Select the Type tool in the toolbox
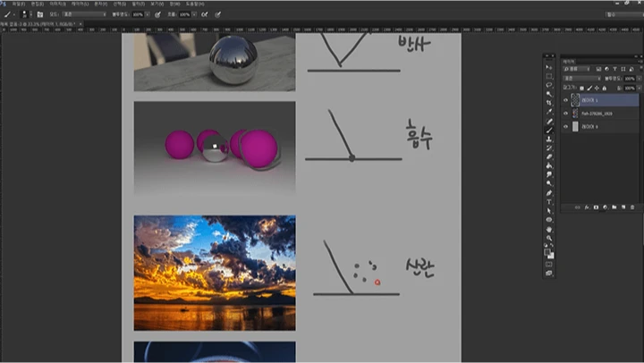644x363 pixels. [549, 202]
